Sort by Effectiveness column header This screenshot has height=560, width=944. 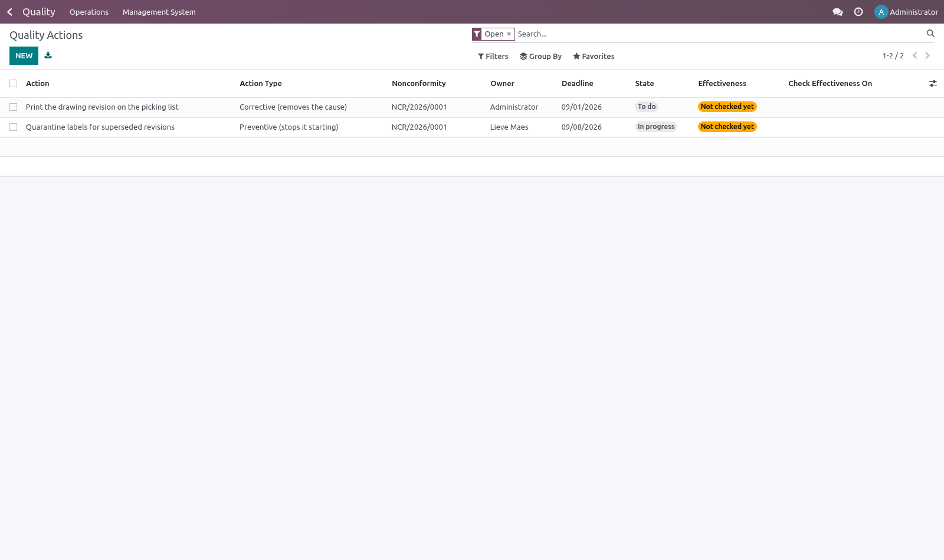722,84
